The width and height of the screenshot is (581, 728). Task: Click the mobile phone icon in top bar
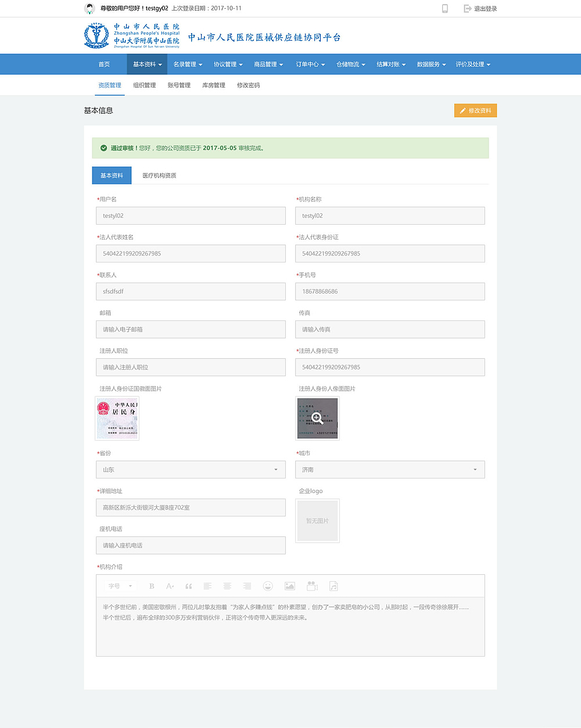445,8
